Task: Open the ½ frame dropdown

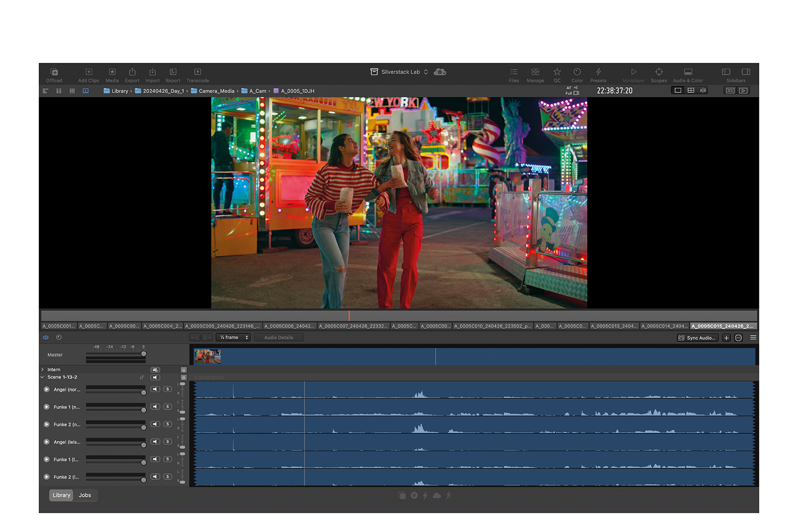Action: click(233, 338)
